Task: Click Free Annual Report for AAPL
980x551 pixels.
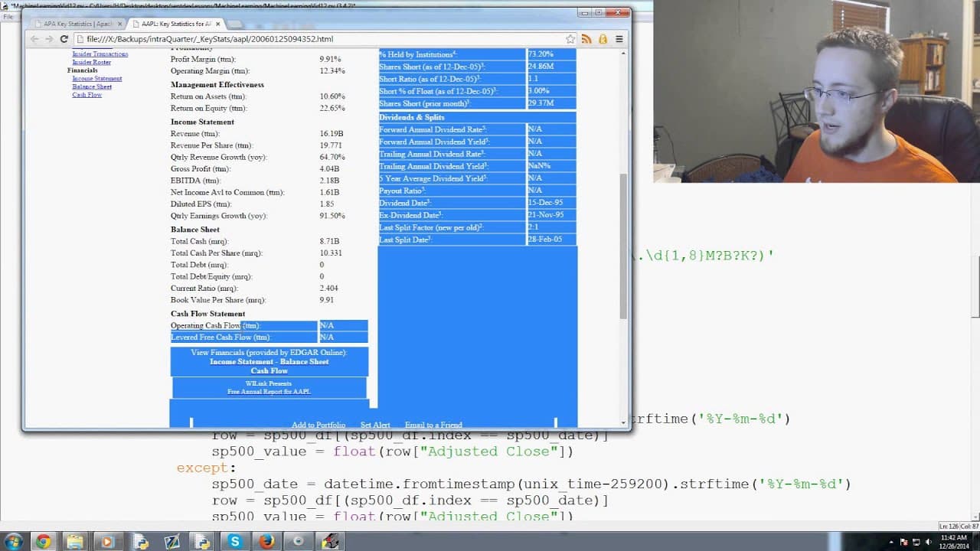Action: tap(269, 392)
